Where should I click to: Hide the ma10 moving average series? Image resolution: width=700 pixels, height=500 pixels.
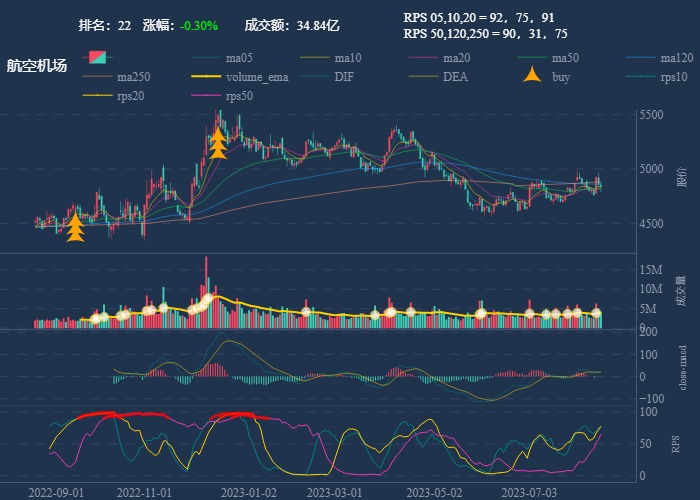[x=315, y=57]
